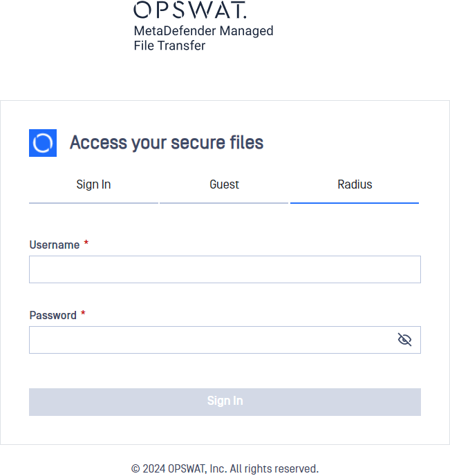The width and height of the screenshot is (450, 476).
Task: Click the OPSWAT logo at the top
Action: (190, 10)
